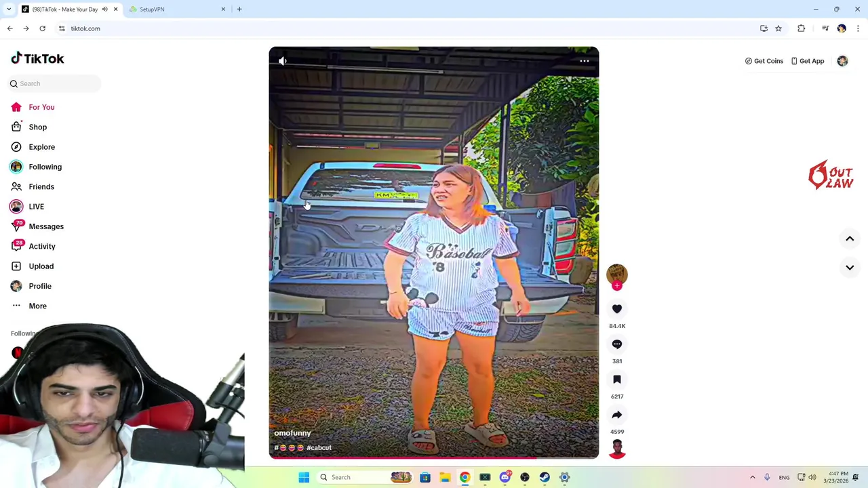Close the SetupVPN tab
The image size is (868, 488).
pyautogui.click(x=223, y=9)
